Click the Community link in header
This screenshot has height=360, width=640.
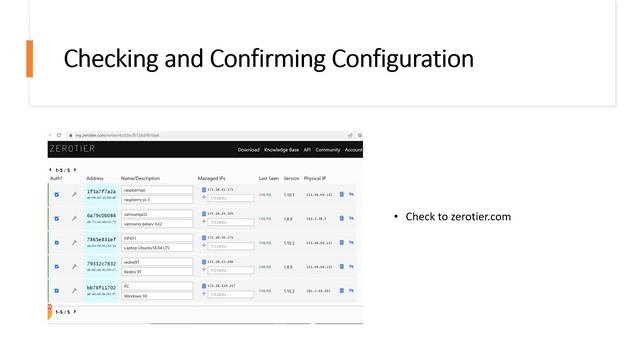(328, 150)
